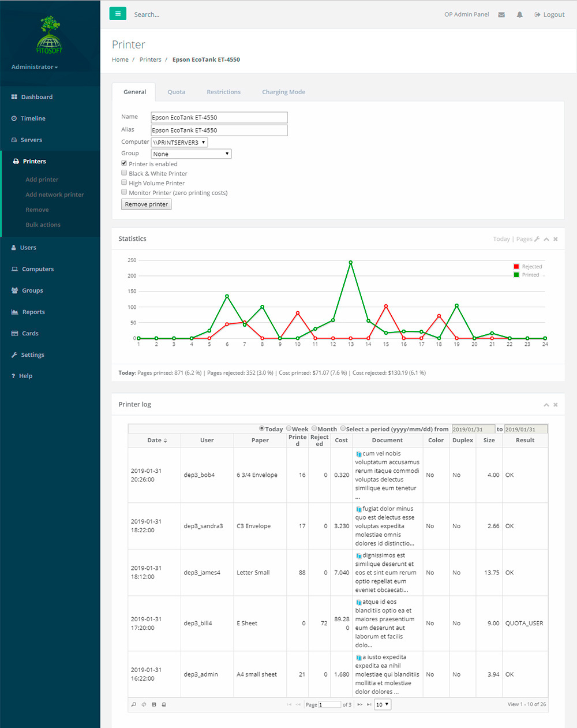Open the Group dropdown set to None
Image resolution: width=577 pixels, height=728 pixels.
pyautogui.click(x=191, y=154)
